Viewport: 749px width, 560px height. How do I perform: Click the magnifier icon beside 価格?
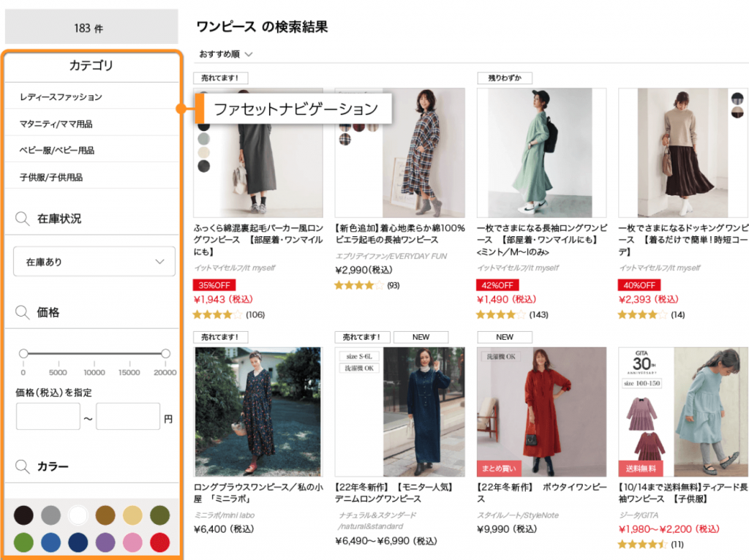pyautogui.click(x=23, y=313)
